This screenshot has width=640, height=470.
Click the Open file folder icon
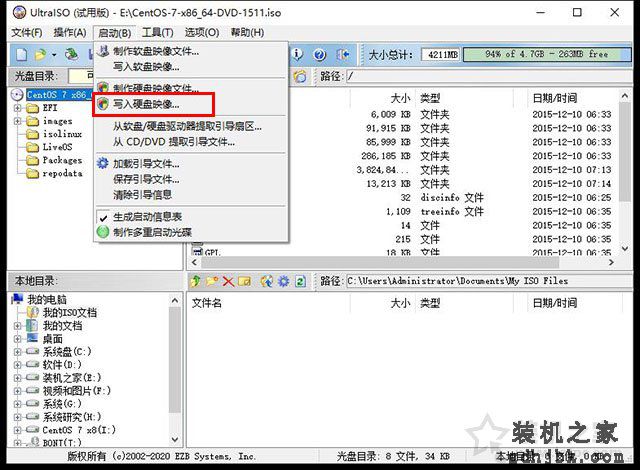pyautogui.click(x=40, y=54)
